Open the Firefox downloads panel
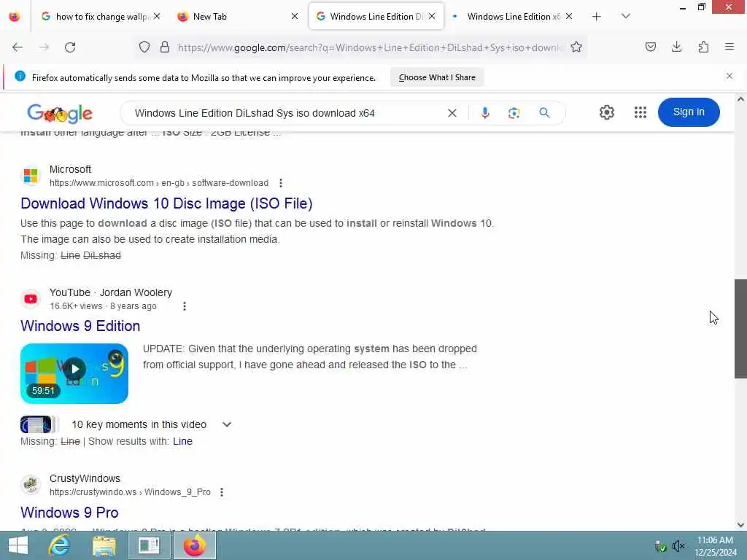Image resolution: width=747 pixels, height=560 pixels. coord(676,47)
